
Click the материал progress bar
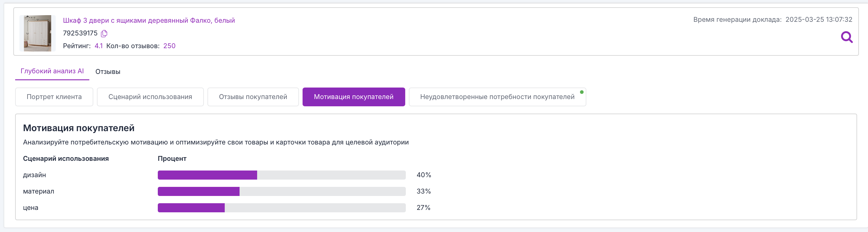point(282,191)
